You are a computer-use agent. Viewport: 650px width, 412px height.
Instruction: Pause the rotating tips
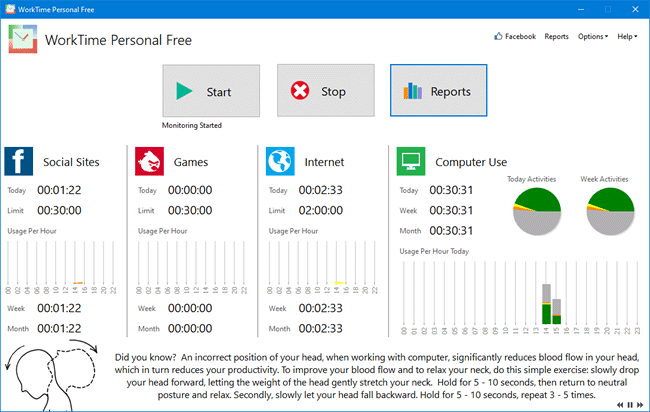(x=630, y=405)
